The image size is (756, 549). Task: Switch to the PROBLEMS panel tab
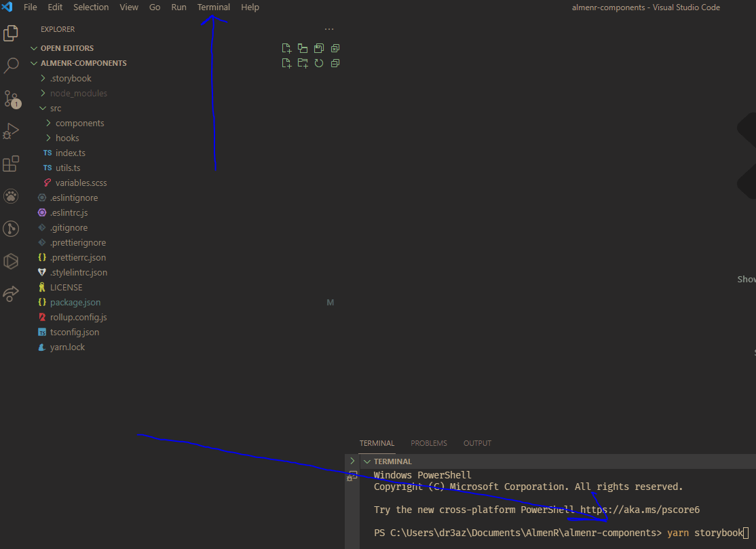[x=429, y=443]
